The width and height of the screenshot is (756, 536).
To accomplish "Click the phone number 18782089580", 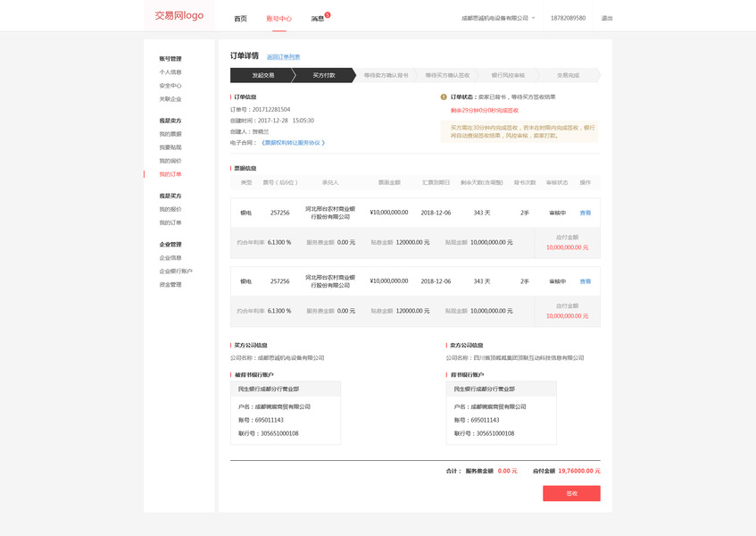I will [568, 19].
